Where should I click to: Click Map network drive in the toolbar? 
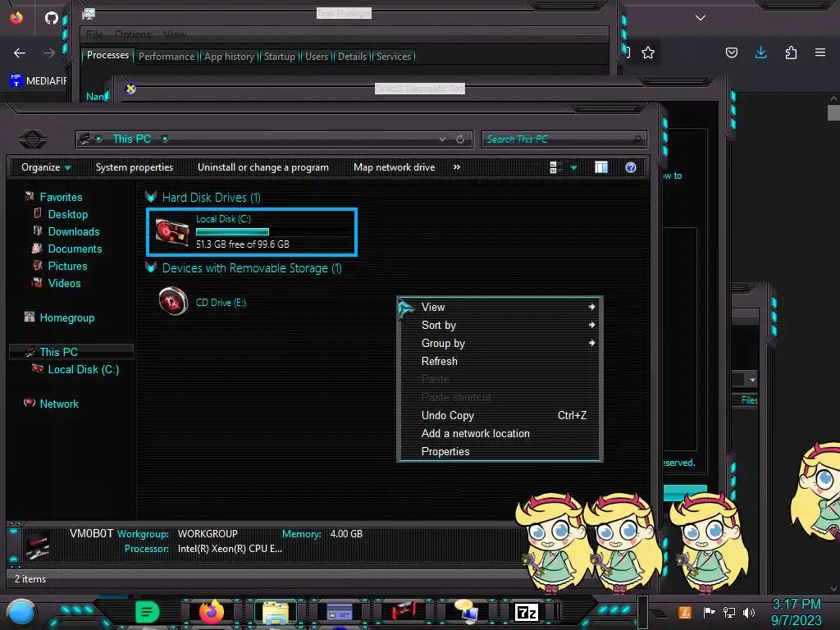click(x=394, y=167)
